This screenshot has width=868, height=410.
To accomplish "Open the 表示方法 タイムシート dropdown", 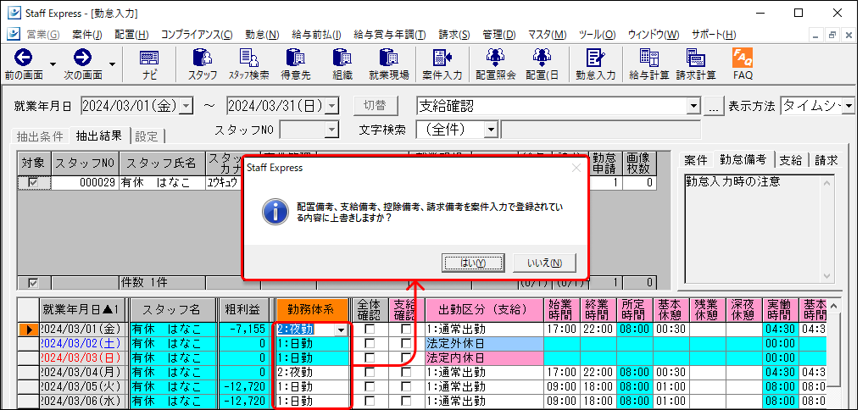I will 848,106.
